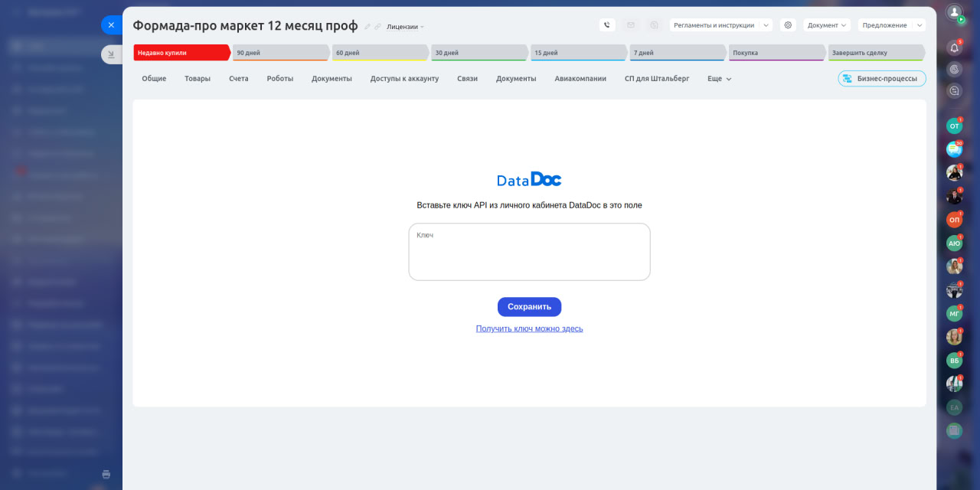The height and width of the screenshot is (490, 980).
Task: Expand the Предложение dropdown arrow
Action: tap(920, 25)
